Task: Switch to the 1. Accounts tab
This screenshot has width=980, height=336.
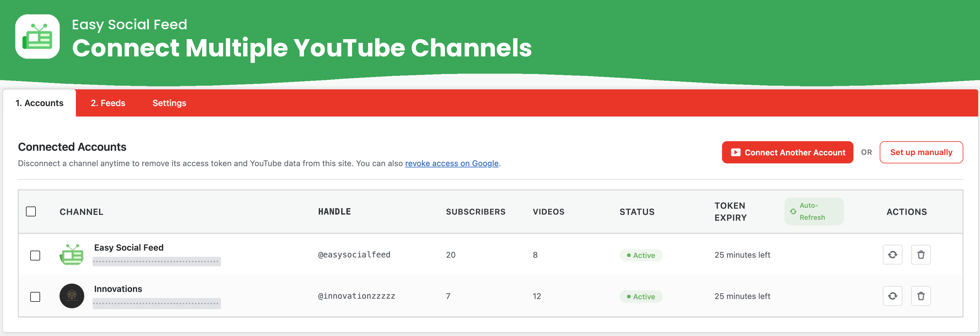Action: 39,103
